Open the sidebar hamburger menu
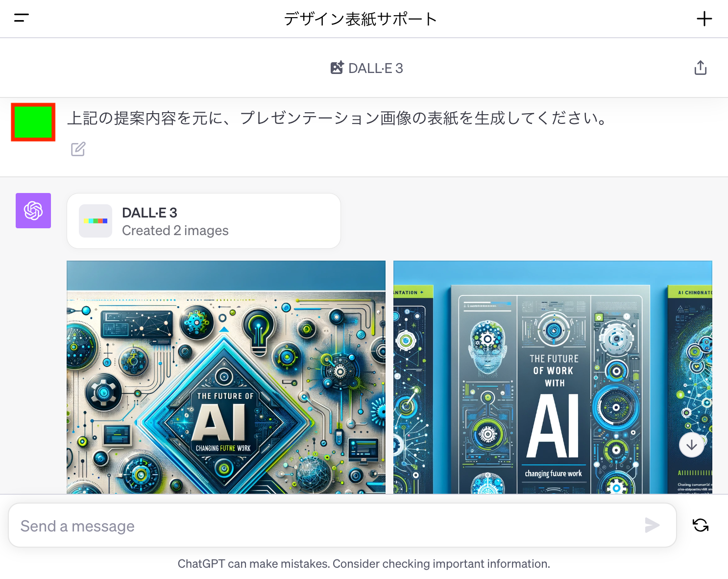The width and height of the screenshot is (728, 579). tap(22, 19)
